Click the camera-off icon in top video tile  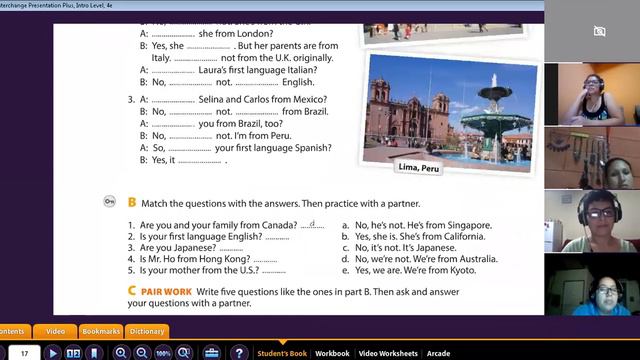tap(599, 31)
